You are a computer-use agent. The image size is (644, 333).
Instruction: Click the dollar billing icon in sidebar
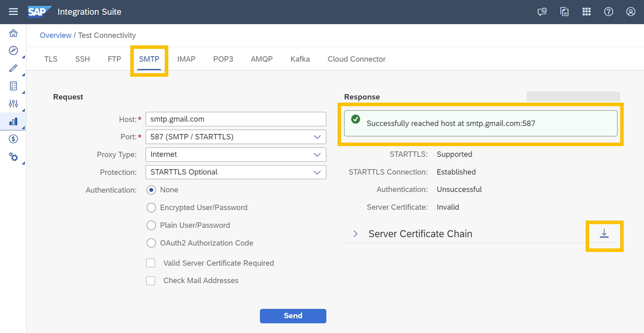(x=13, y=139)
